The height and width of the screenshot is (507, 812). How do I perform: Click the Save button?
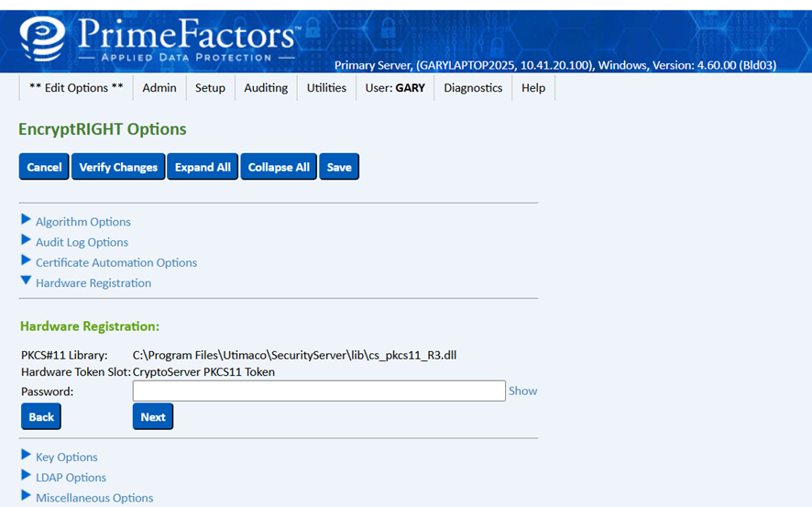339,167
